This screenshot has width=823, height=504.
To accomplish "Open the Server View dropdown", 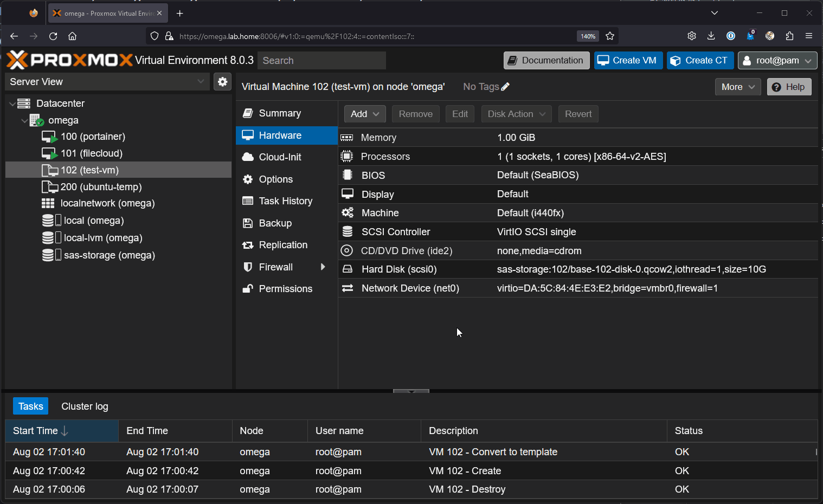I will pos(107,82).
